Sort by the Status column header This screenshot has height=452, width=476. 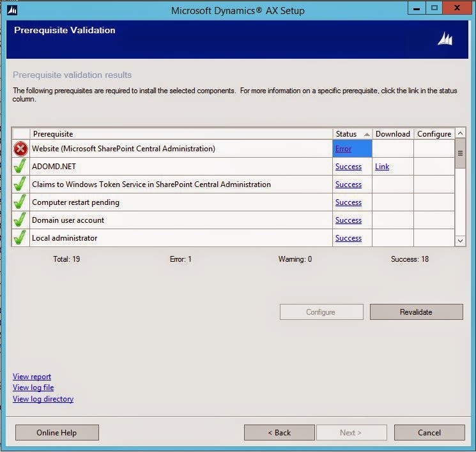point(352,134)
